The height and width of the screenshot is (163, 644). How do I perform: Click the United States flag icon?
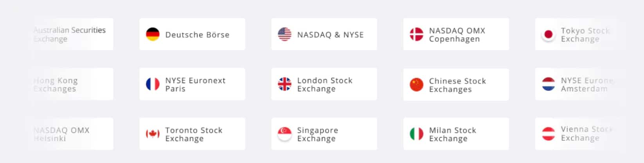(284, 34)
